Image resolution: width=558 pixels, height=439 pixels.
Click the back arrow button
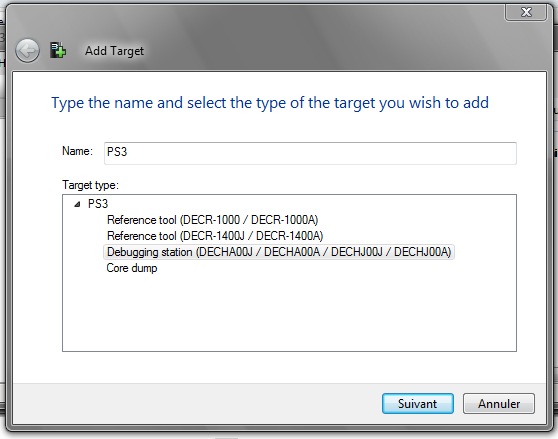click(27, 51)
